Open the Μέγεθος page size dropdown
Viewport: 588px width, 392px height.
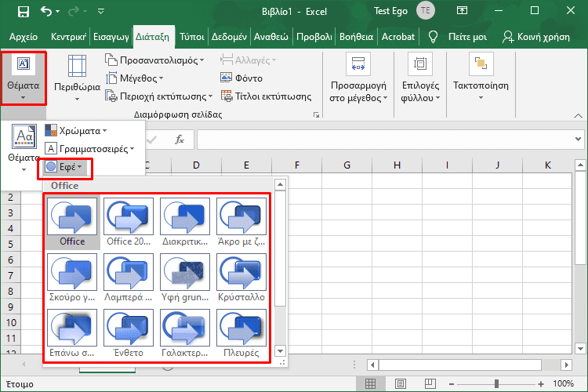pyautogui.click(x=134, y=78)
